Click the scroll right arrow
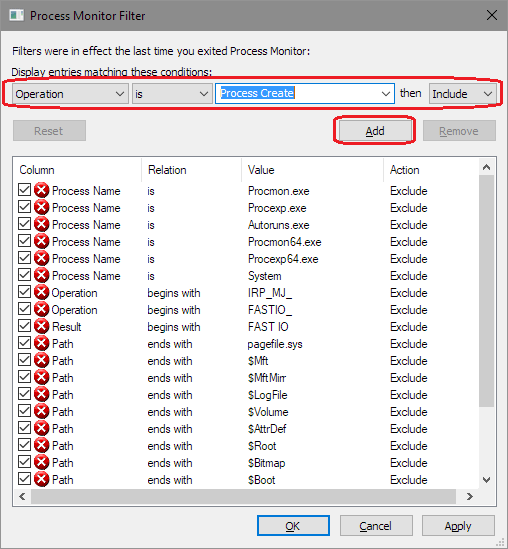The height and width of the screenshot is (549, 508). (470, 496)
